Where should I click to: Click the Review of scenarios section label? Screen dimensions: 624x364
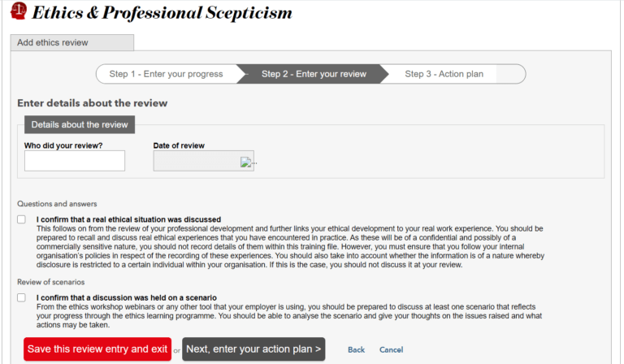[x=51, y=281]
